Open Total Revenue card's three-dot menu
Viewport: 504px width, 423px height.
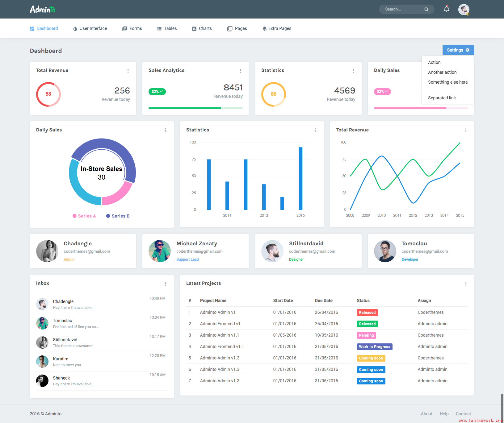(128, 71)
